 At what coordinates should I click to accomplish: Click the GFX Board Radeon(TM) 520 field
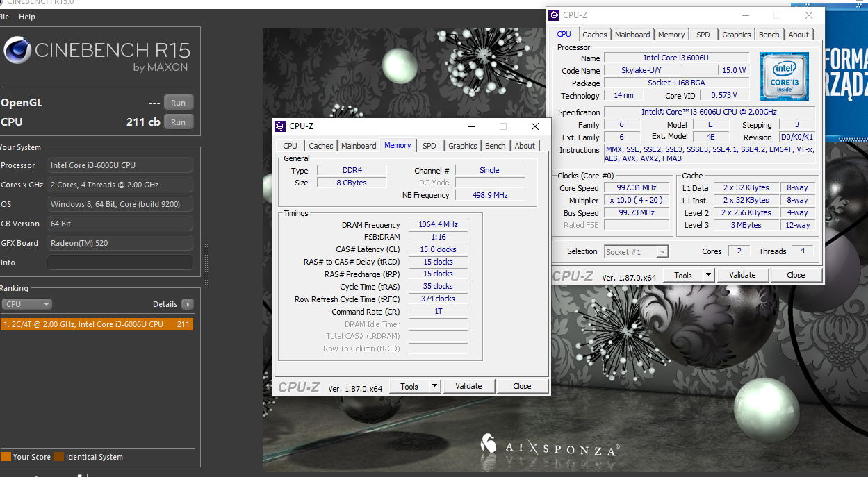pos(120,243)
